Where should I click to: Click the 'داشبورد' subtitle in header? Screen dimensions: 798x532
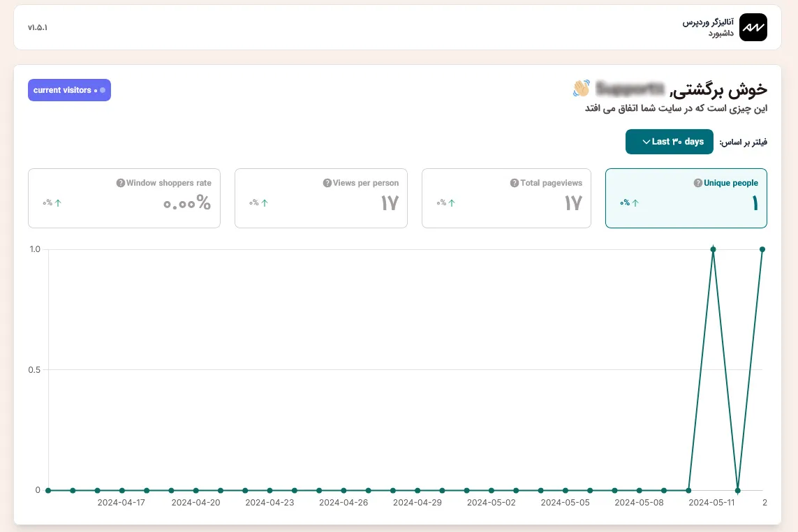(x=721, y=34)
